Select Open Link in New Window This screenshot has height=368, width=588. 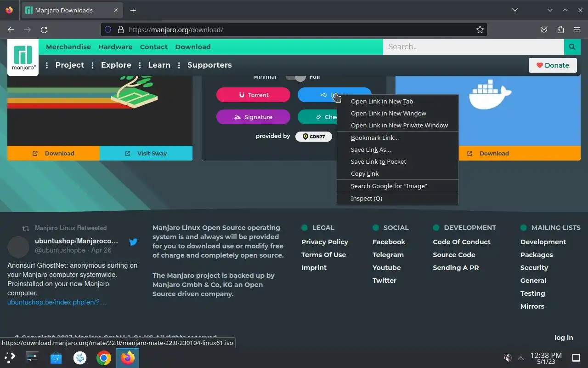click(x=398, y=113)
